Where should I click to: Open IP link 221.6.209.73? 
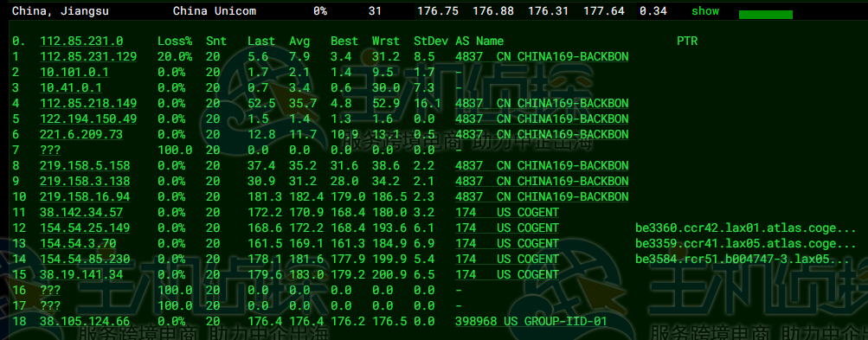81,135
